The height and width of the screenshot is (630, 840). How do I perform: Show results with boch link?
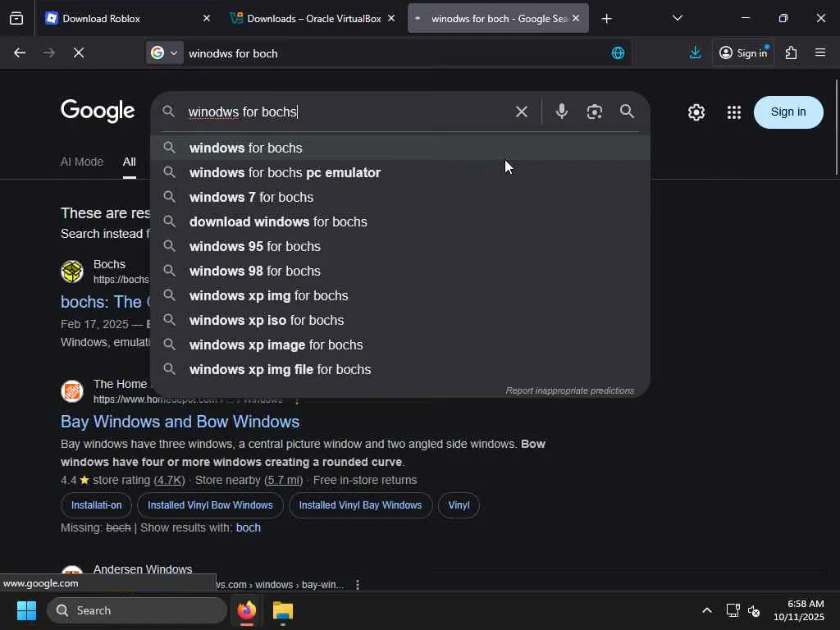[x=248, y=527]
